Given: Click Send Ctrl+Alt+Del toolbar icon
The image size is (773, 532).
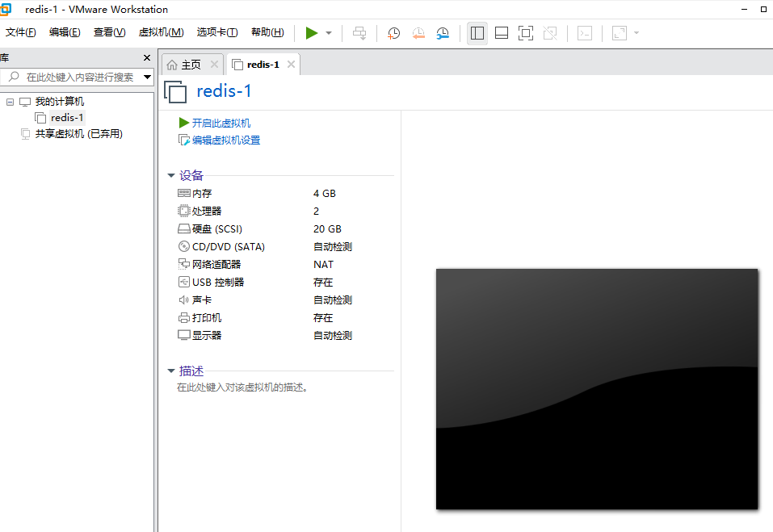Looking at the screenshot, I should (359, 33).
